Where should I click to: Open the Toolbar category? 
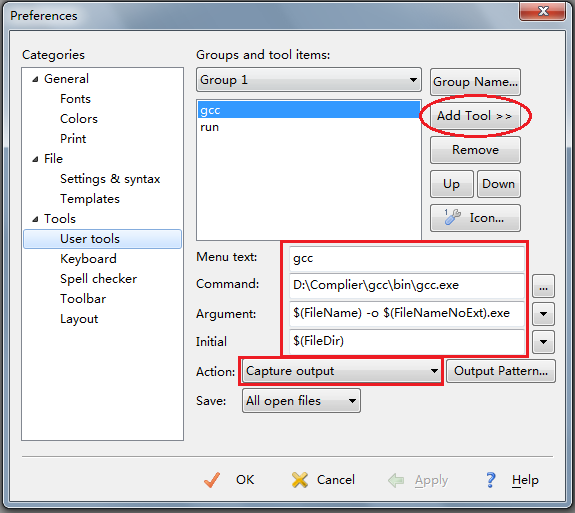[83, 299]
